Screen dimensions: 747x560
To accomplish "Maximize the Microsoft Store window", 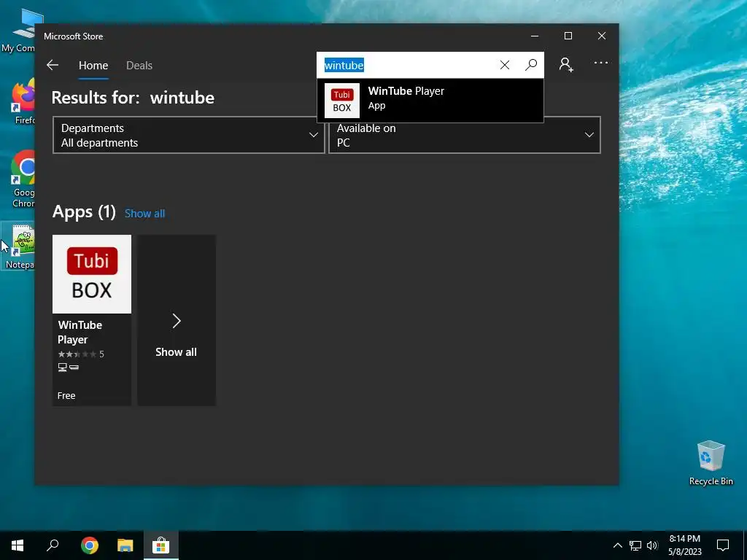I will point(568,36).
